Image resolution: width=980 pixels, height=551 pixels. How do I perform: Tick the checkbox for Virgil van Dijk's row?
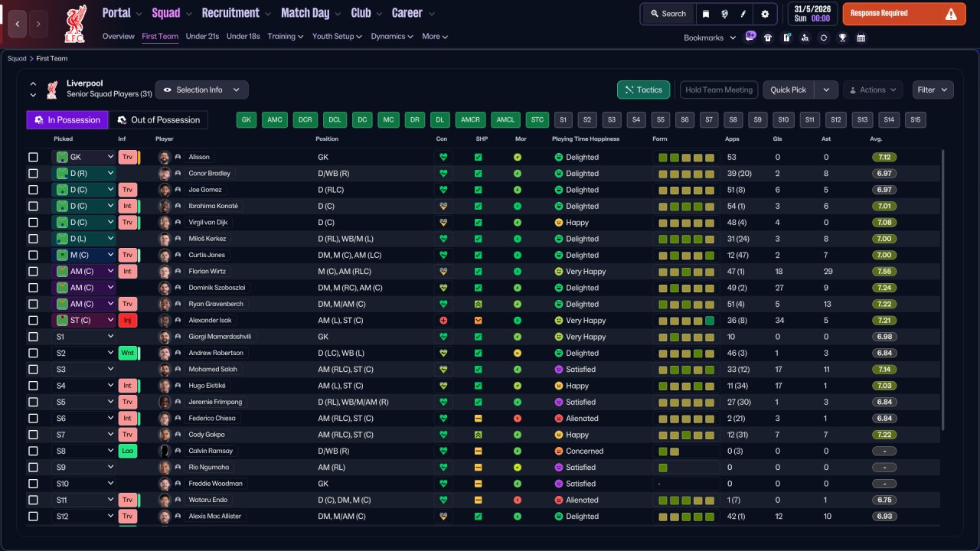click(33, 222)
